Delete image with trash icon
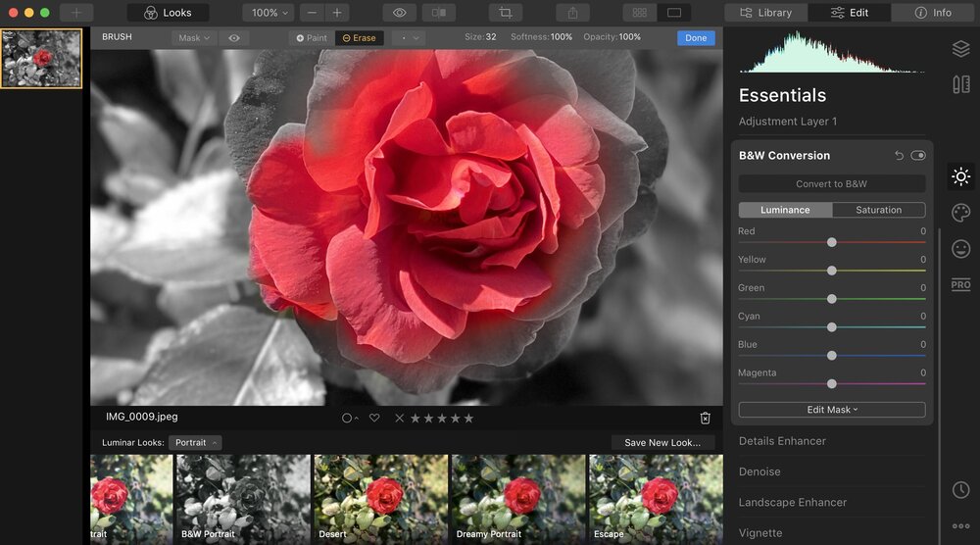Screen dimensions: 980x545 coord(705,418)
